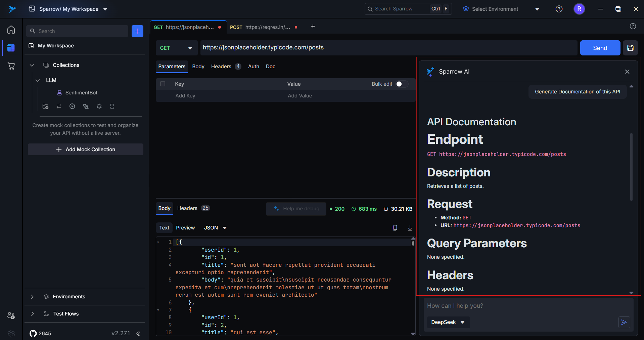
Task: Open the DeepSeek model dropdown
Action: 448,322
